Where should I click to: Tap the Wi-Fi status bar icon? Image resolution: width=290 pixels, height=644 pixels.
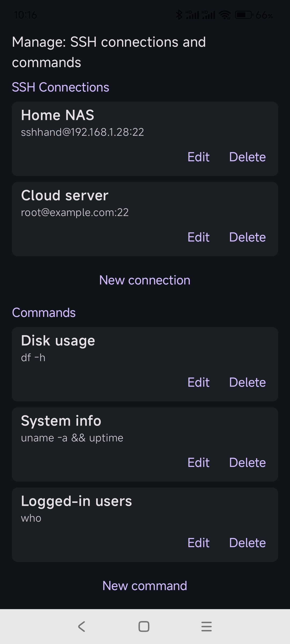click(x=225, y=15)
